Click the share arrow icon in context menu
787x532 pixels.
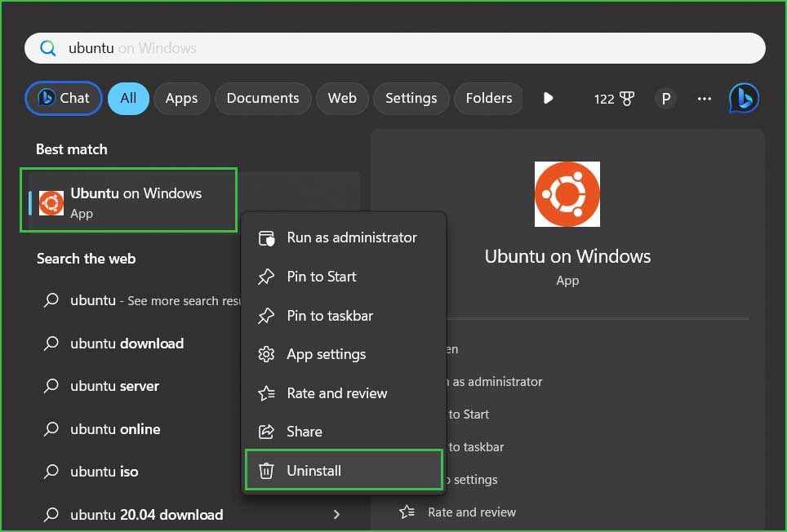point(266,432)
